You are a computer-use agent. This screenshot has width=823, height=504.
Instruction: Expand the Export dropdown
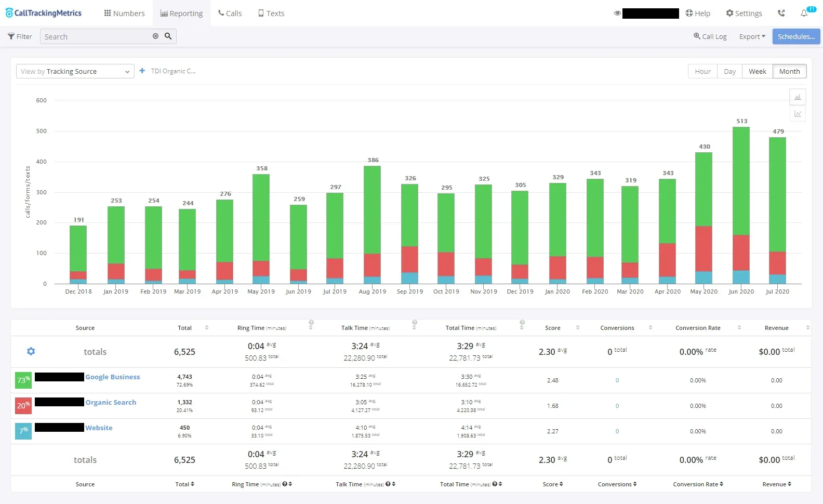[x=752, y=37]
